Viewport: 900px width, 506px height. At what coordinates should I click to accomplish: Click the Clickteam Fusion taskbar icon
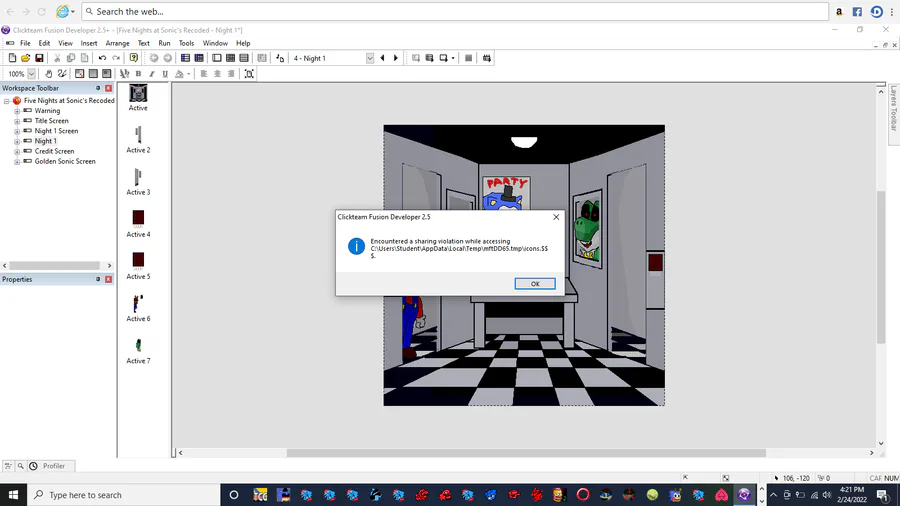(744, 495)
